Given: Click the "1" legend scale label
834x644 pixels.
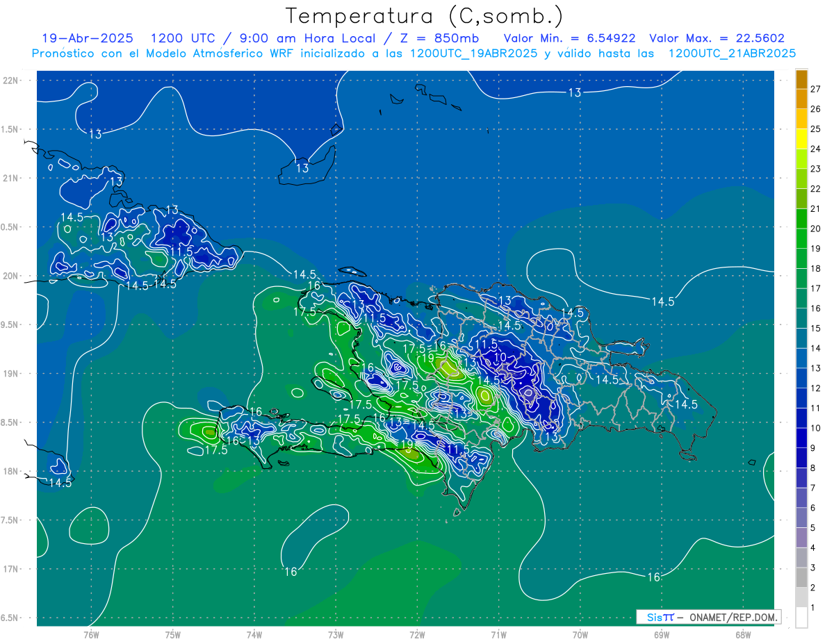Looking at the screenshot, I should 813,608.
